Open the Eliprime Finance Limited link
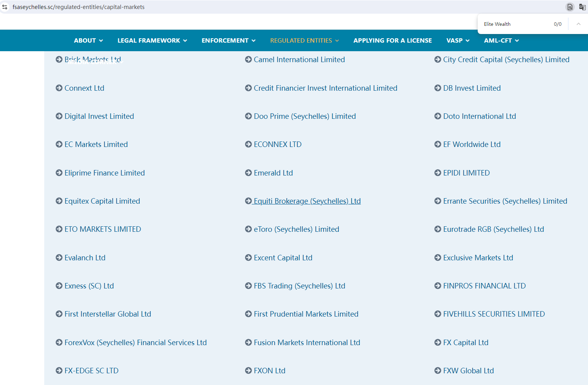This screenshot has width=588, height=385. coord(104,173)
